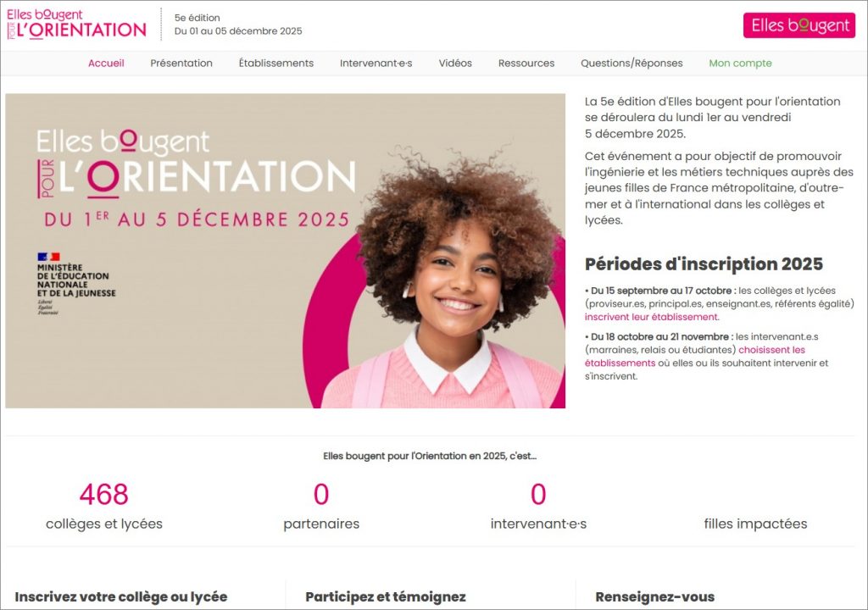Click the partenaires counter
Image resolution: width=868 pixels, height=610 pixels.
pyautogui.click(x=321, y=507)
